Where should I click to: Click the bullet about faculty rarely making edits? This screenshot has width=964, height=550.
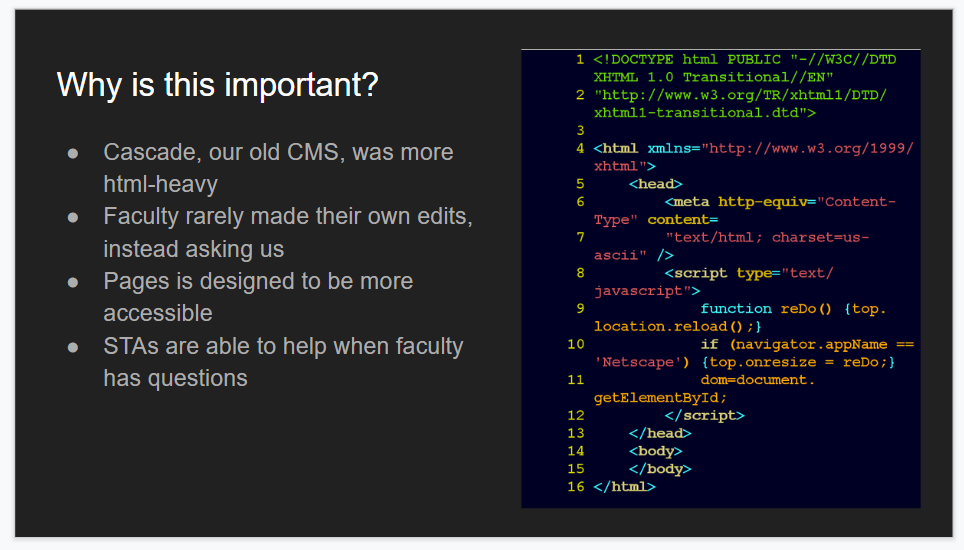pos(288,232)
